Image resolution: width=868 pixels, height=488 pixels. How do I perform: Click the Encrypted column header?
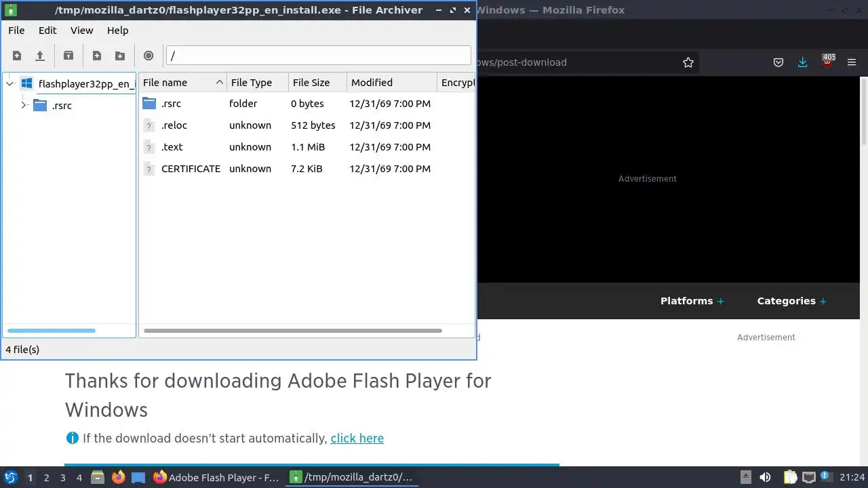456,83
